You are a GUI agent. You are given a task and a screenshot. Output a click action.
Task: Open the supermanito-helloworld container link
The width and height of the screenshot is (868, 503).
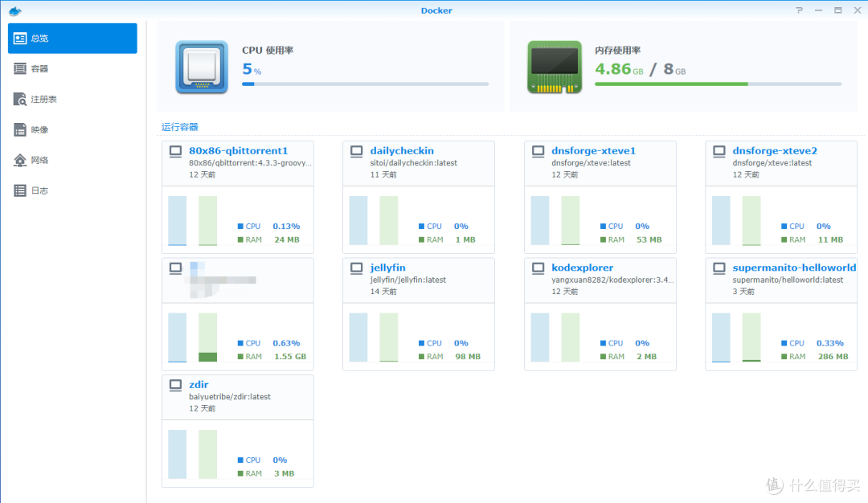[794, 268]
